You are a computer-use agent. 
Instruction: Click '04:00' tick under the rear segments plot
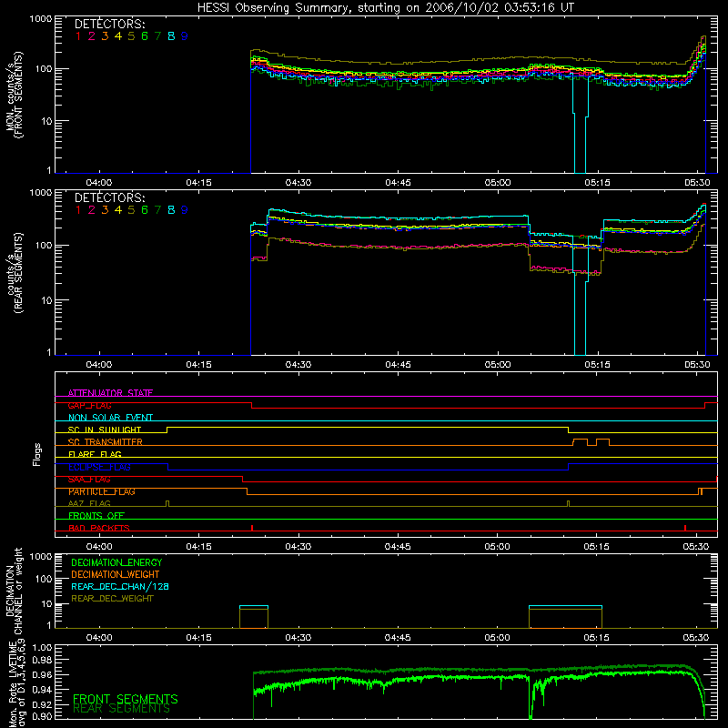[x=99, y=365]
